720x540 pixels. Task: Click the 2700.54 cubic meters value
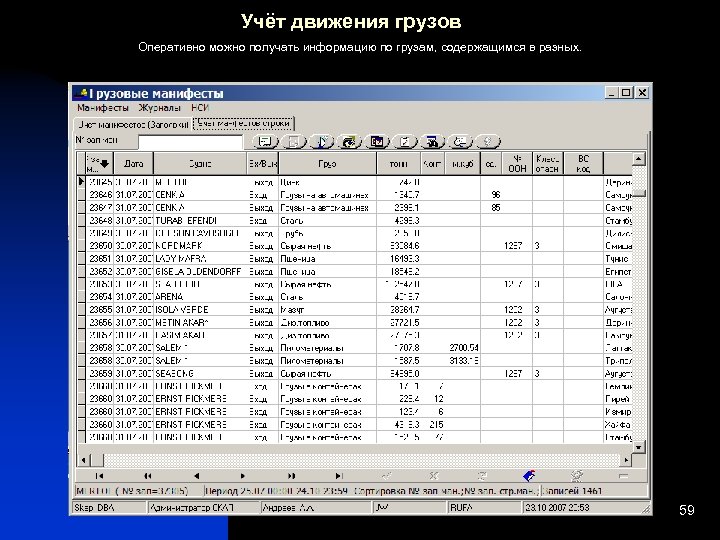(x=463, y=348)
